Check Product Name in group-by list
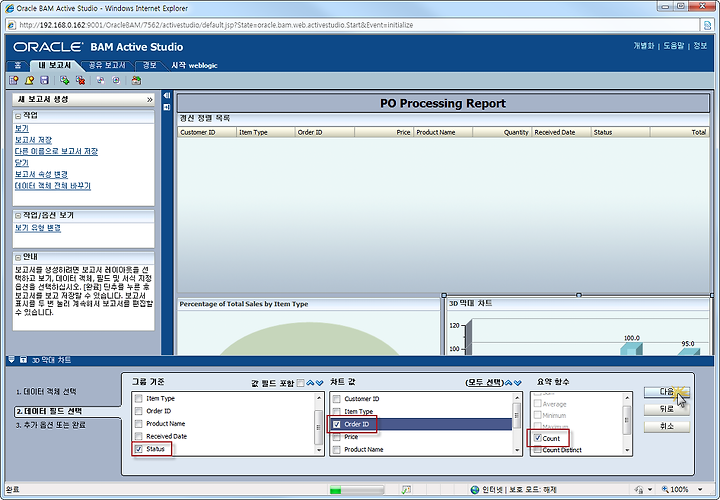 pos(139,423)
